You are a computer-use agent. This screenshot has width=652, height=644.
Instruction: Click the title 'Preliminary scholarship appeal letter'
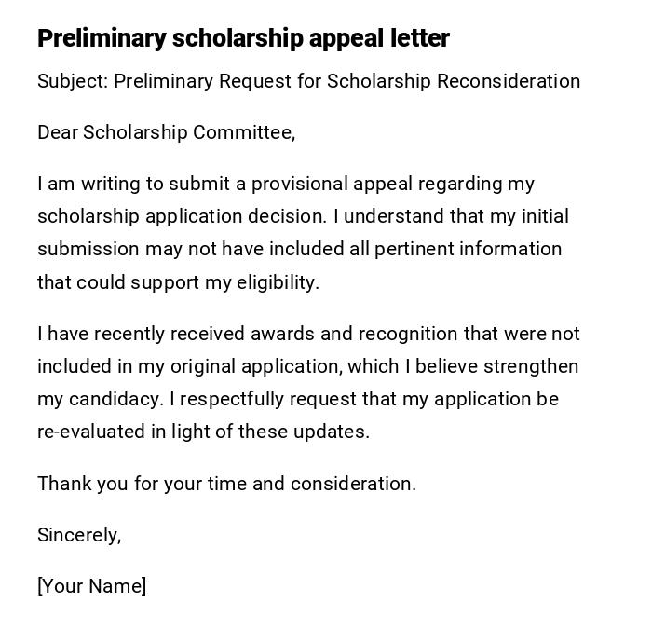pyautogui.click(x=243, y=38)
